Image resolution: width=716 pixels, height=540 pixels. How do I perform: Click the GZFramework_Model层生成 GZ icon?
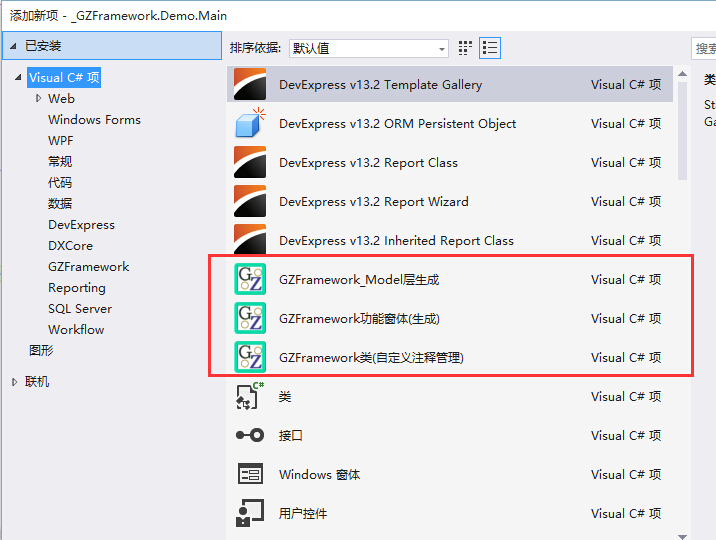250,279
